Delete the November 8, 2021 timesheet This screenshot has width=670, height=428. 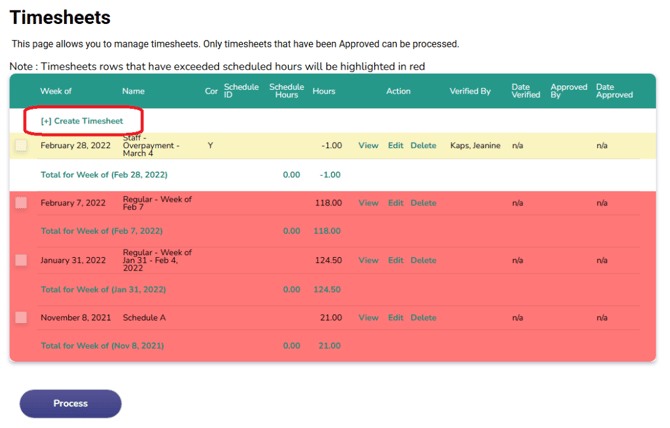423,318
